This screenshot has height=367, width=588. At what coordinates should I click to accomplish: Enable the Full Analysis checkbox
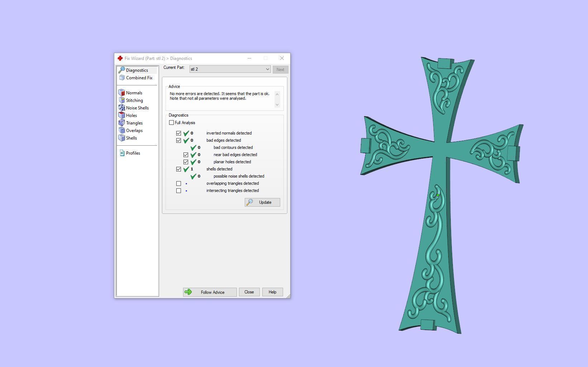[x=172, y=123]
